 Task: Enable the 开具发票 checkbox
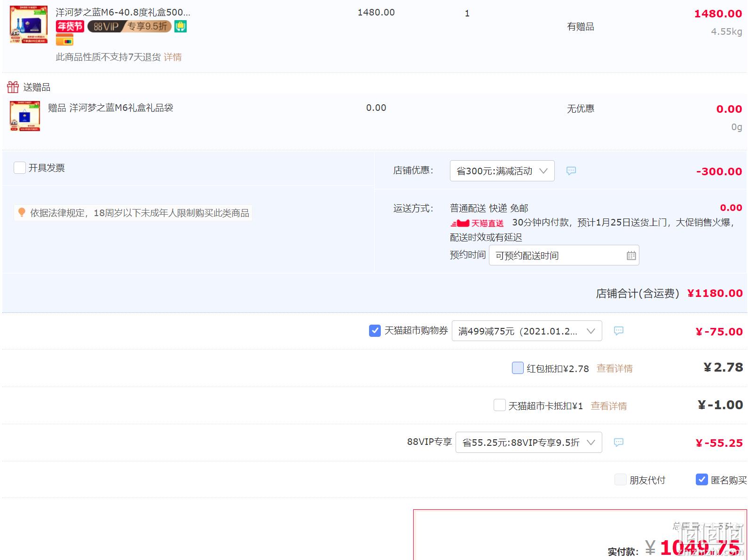(20, 168)
